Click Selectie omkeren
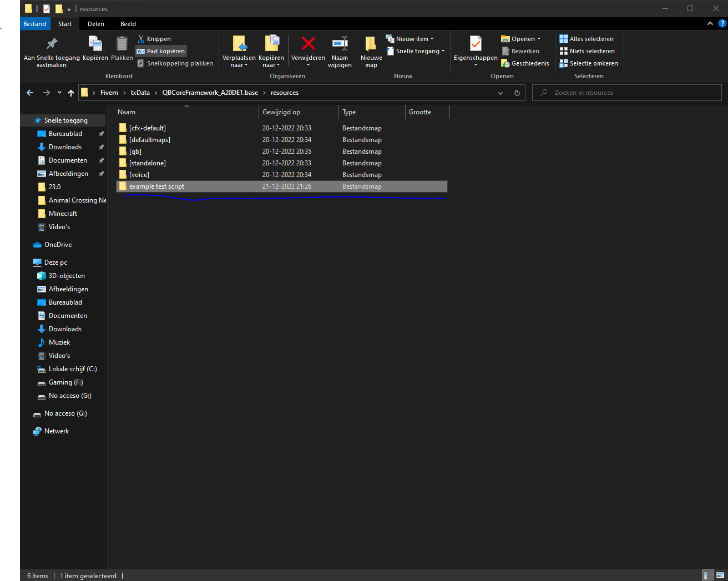 pyautogui.click(x=589, y=63)
